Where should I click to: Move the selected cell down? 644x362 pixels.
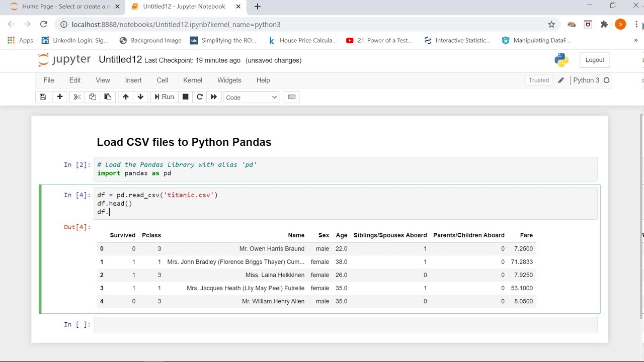[140, 97]
